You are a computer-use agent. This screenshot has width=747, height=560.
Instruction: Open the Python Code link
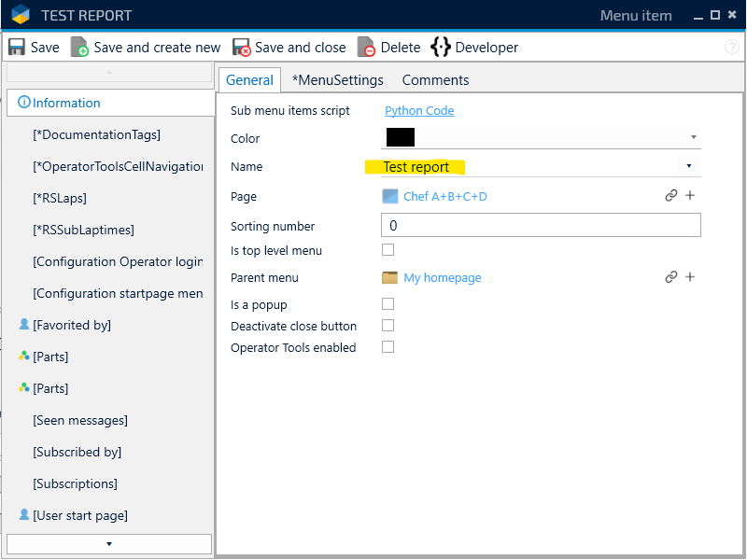tap(419, 110)
